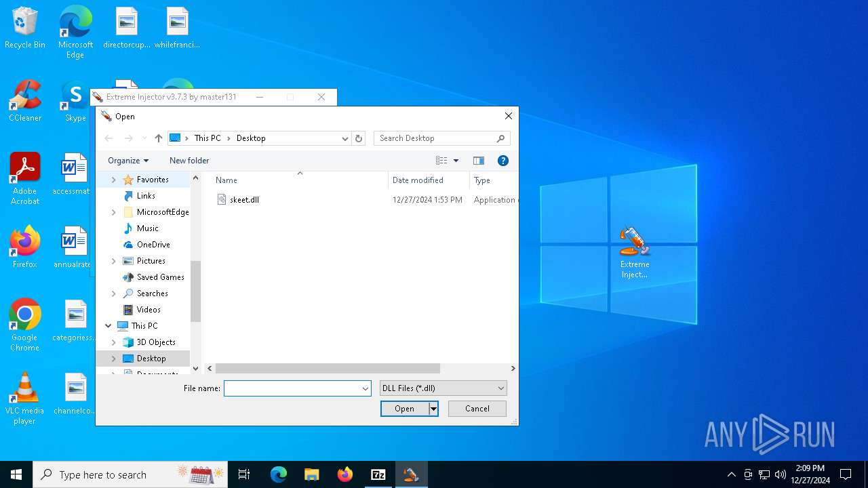This screenshot has height=488, width=868.
Task: Open whilefranci image file on desktop
Action: tap(177, 28)
